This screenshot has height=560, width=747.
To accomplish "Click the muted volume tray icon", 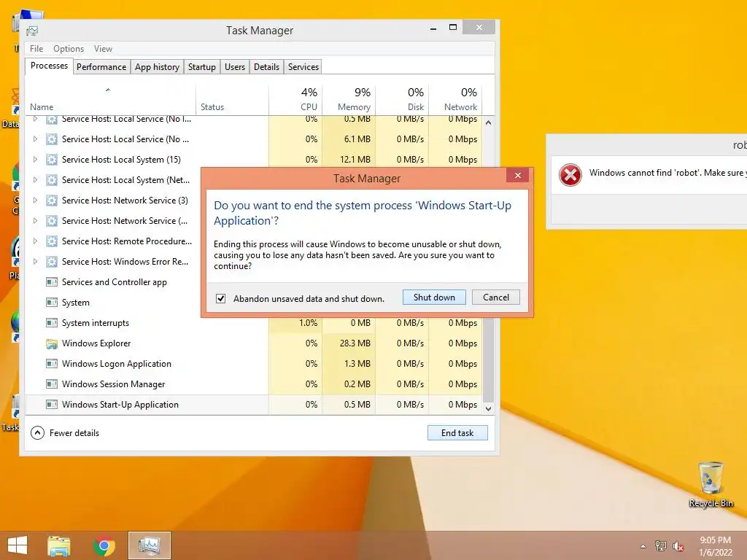I will point(678,546).
